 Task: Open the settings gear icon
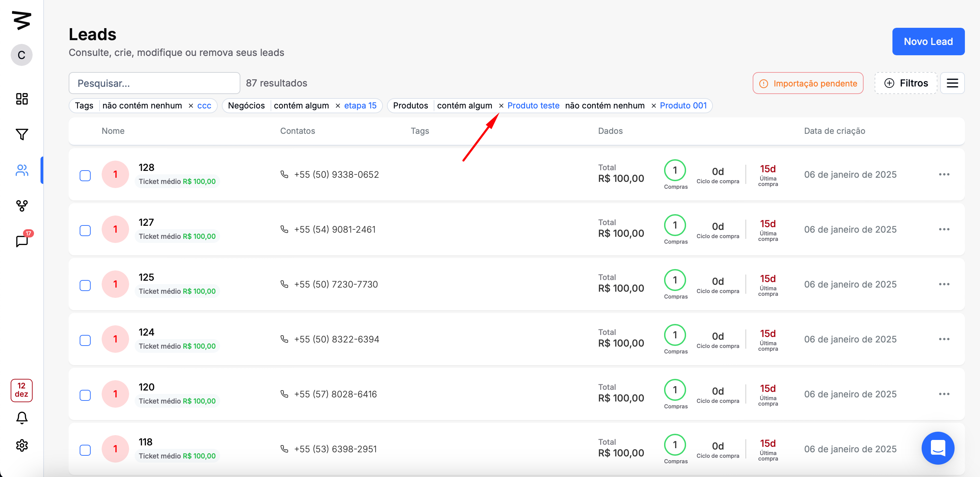point(22,445)
